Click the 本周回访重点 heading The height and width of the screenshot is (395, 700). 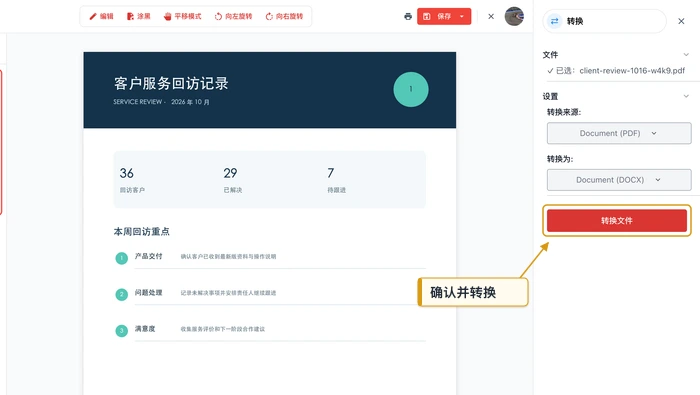(x=142, y=232)
